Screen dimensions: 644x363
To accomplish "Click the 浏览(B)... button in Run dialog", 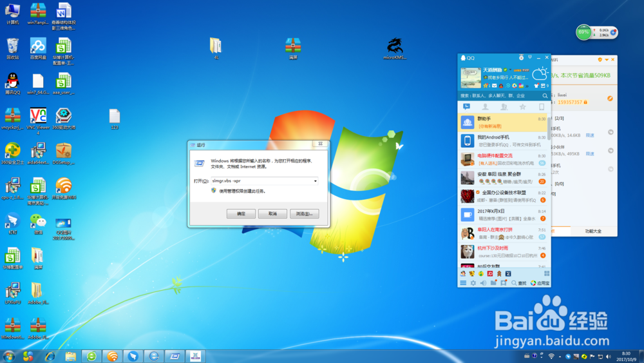I will pos(305,214).
